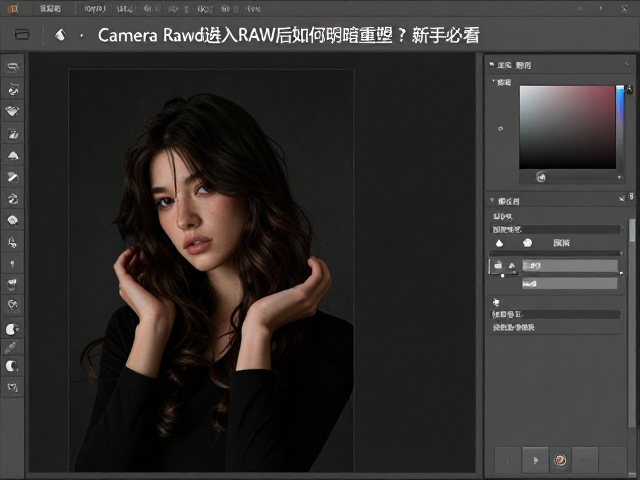640x480 pixels.
Task: Open the first menu after the app logo
Action: [x=50, y=9]
